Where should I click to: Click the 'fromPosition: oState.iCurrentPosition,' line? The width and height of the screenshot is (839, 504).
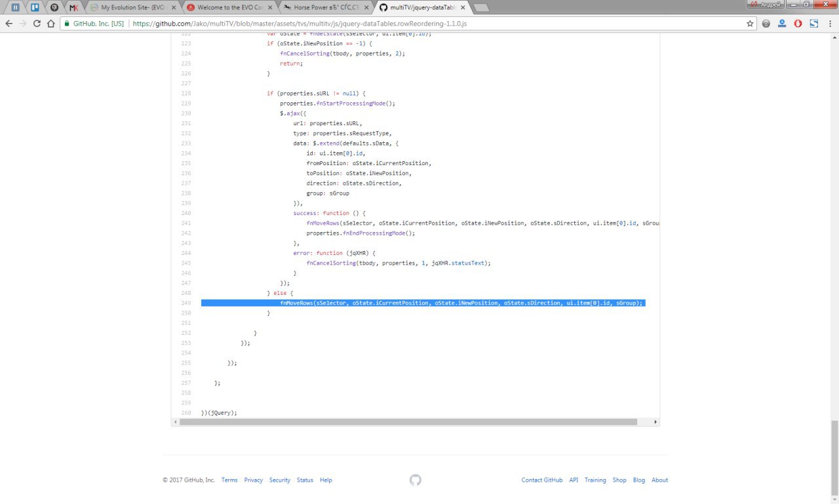click(x=368, y=163)
